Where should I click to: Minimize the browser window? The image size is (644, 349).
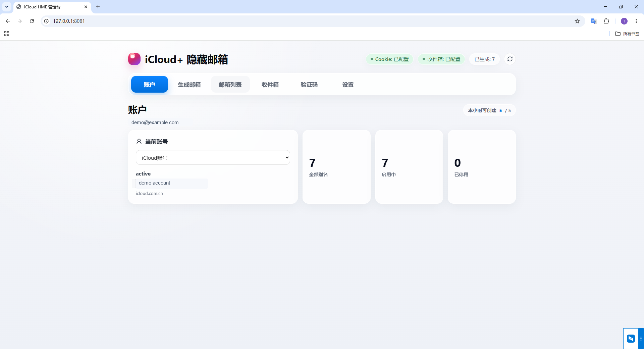click(x=605, y=7)
